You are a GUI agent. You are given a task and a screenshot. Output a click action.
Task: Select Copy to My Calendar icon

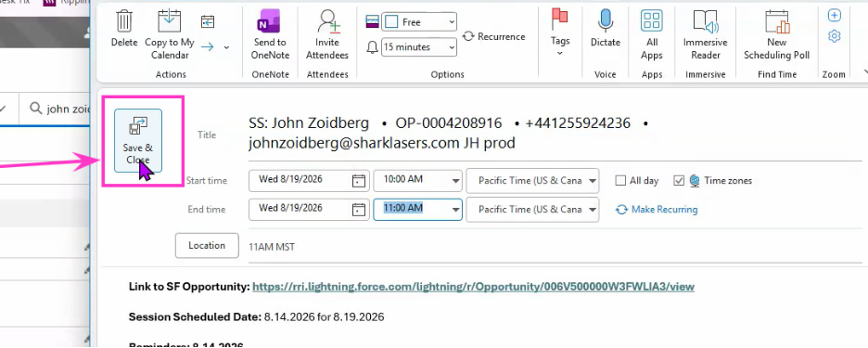click(x=170, y=21)
